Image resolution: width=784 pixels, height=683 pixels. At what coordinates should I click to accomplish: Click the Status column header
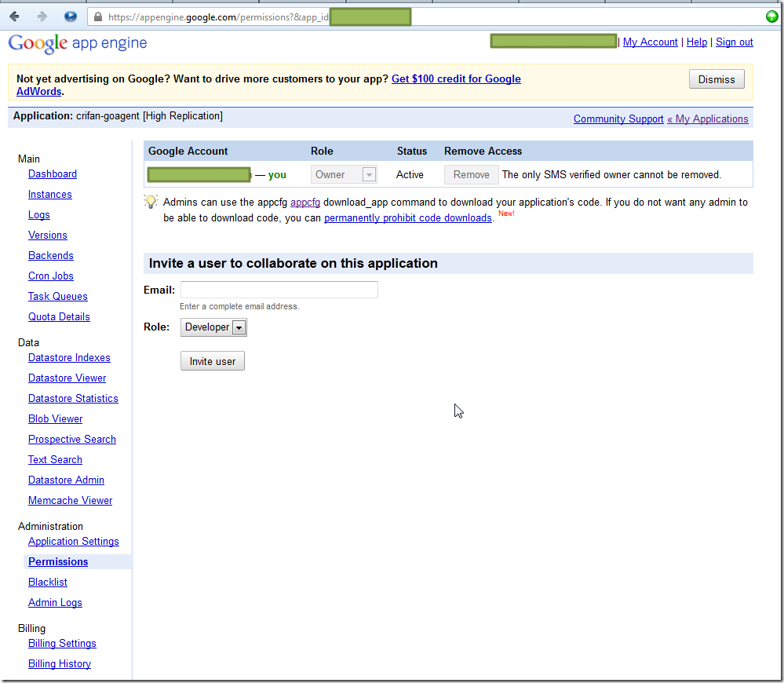(412, 151)
